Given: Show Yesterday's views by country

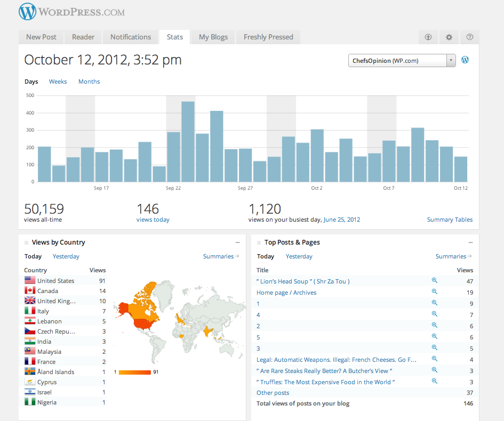Looking at the screenshot, I should tap(66, 256).
